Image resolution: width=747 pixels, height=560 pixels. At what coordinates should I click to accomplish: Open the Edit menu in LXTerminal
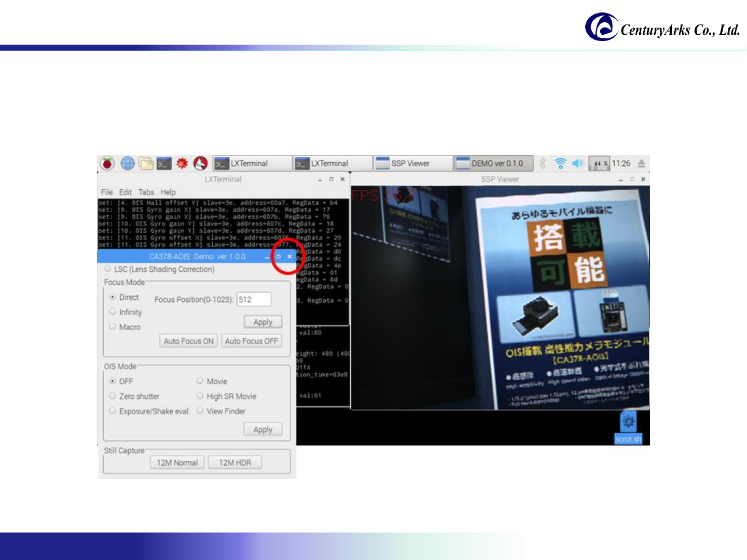pos(126,192)
